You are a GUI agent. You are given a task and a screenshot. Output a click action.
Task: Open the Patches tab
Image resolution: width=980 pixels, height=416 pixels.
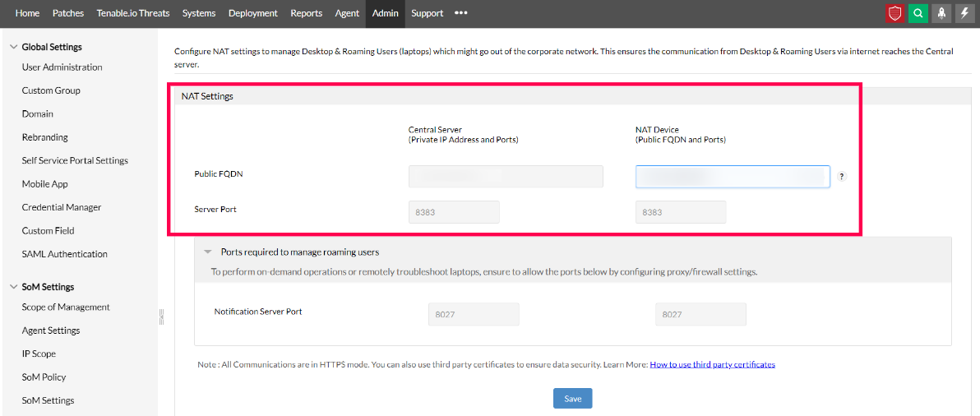click(68, 13)
